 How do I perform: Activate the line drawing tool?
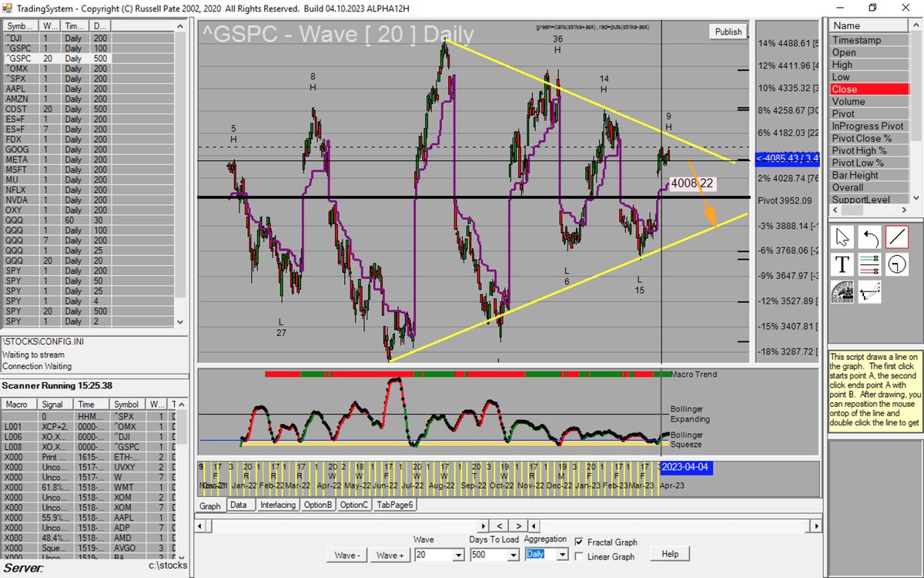pyautogui.click(x=898, y=237)
